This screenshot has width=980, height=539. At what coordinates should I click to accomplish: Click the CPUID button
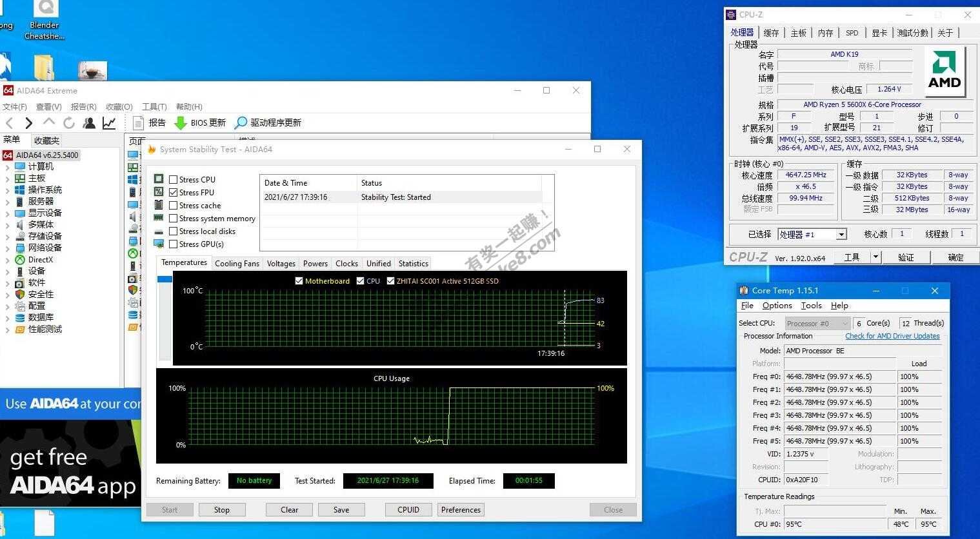(x=408, y=509)
